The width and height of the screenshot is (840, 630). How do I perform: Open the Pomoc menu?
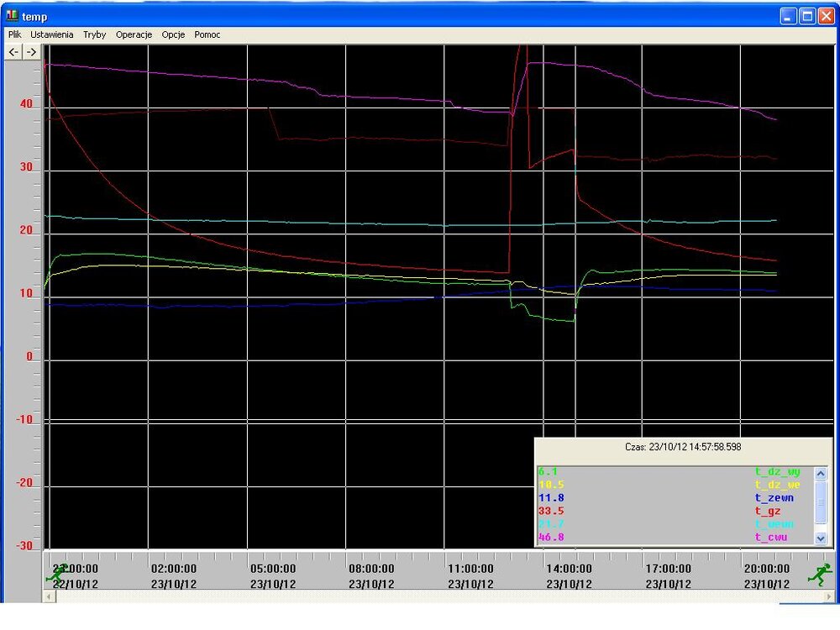[x=207, y=34]
